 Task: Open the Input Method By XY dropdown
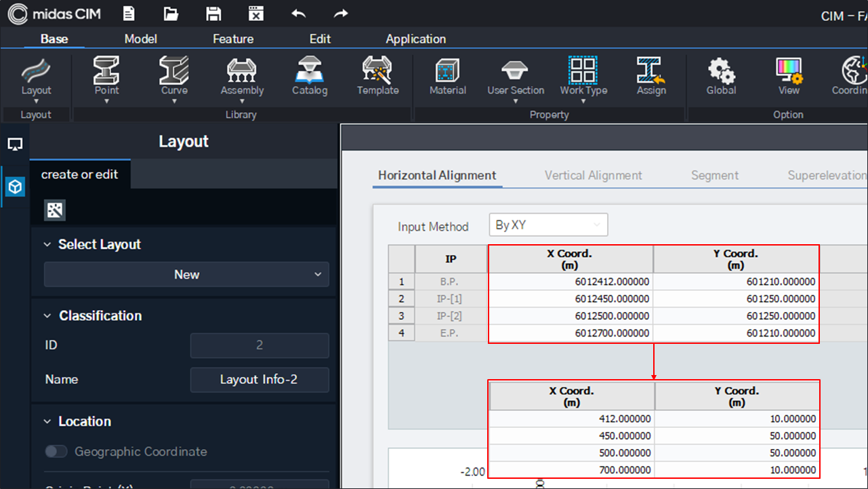click(x=548, y=225)
